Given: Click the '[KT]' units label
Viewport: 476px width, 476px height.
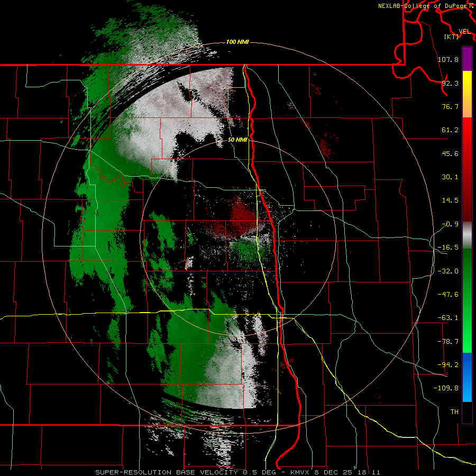Looking at the screenshot, I should point(451,36).
